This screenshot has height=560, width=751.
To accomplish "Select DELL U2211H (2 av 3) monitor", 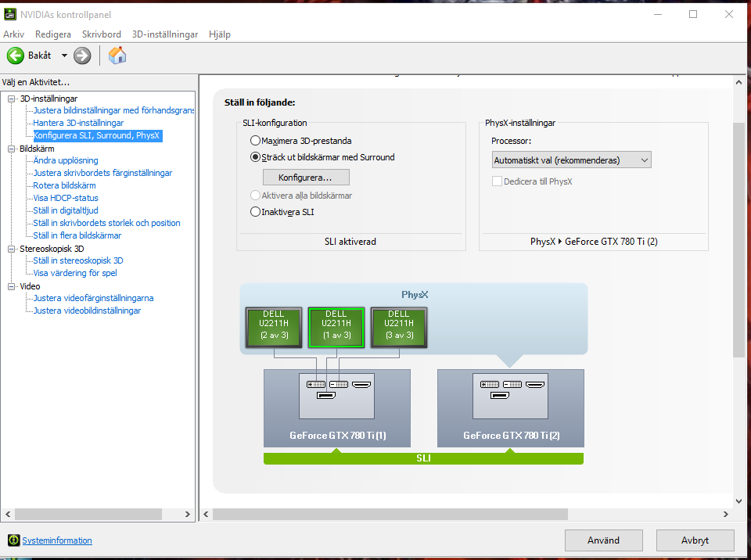I will pos(274,327).
